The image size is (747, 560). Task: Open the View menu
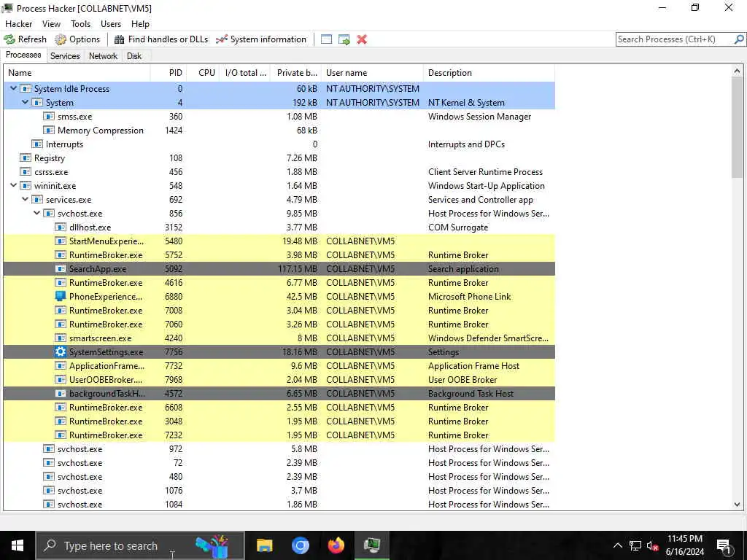(x=51, y=24)
